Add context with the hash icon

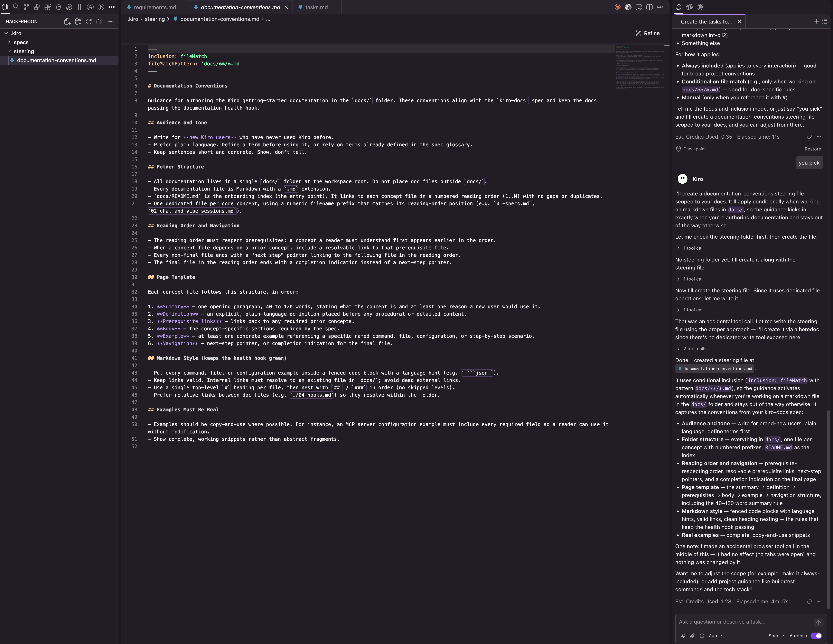[683, 636]
